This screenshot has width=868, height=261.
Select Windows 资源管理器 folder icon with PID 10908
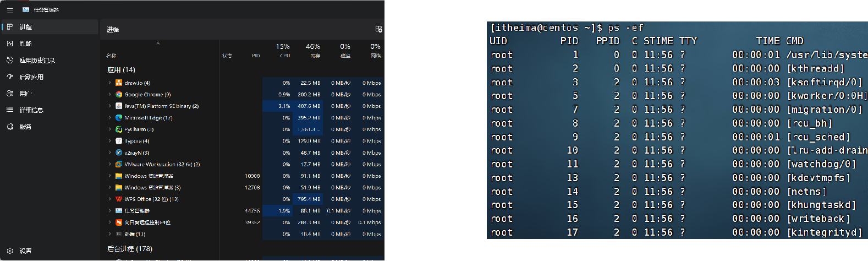point(119,176)
